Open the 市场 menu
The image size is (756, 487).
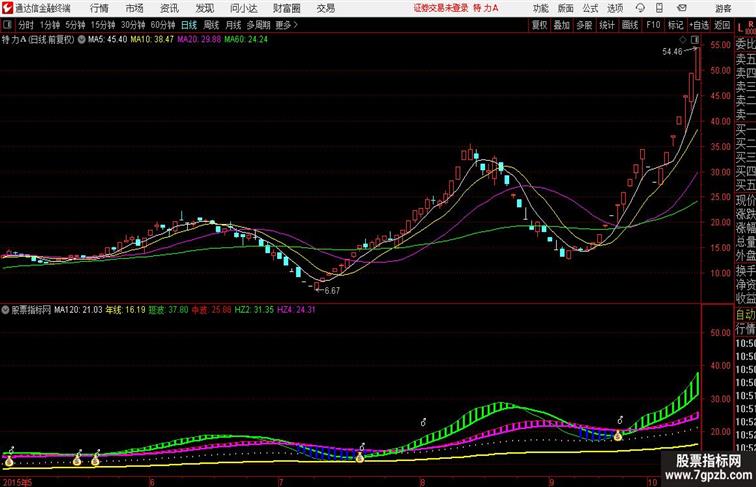pos(135,8)
